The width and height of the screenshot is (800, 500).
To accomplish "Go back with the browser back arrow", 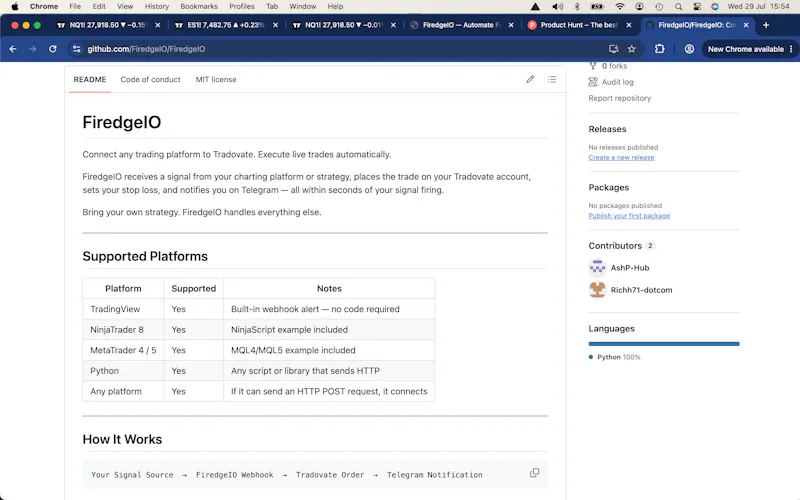I will [x=13, y=49].
